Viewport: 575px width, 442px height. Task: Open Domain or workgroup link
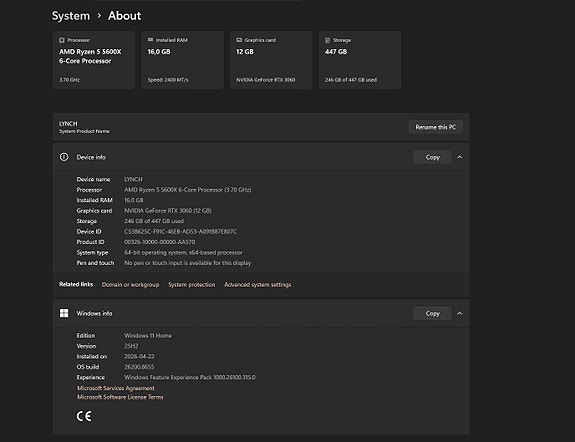point(131,285)
